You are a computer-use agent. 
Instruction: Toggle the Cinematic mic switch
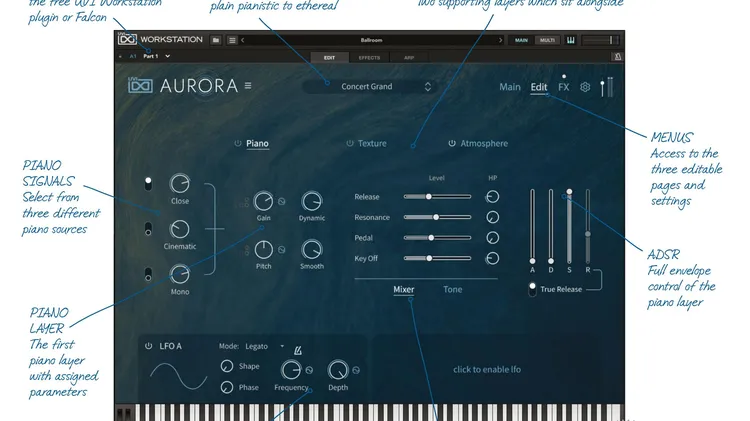coord(148,229)
